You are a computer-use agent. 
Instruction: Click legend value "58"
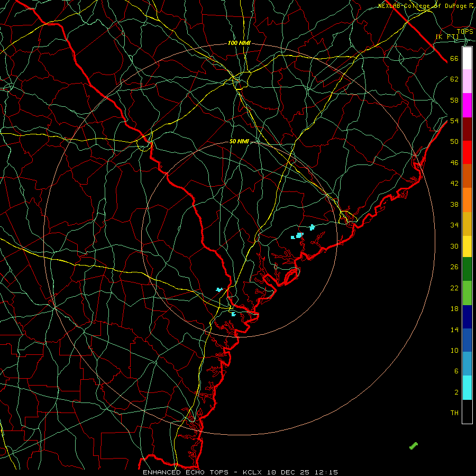pyautogui.click(x=454, y=100)
